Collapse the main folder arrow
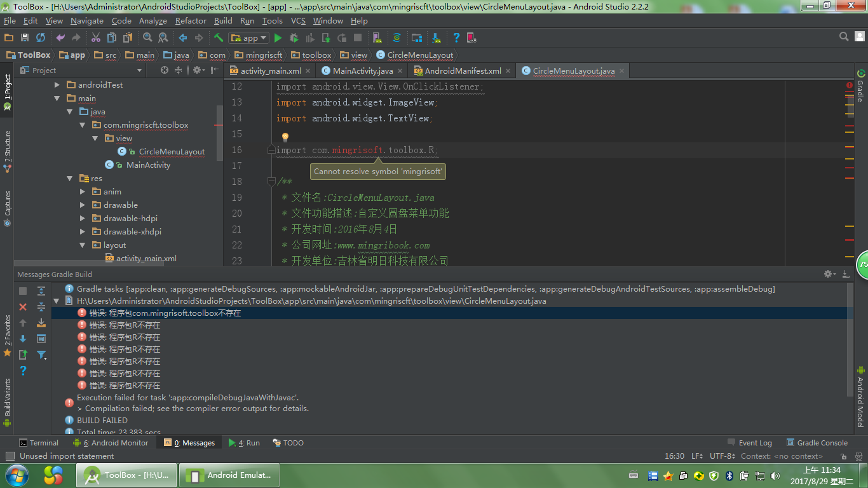868x488 pixels. tap(57, 98)
